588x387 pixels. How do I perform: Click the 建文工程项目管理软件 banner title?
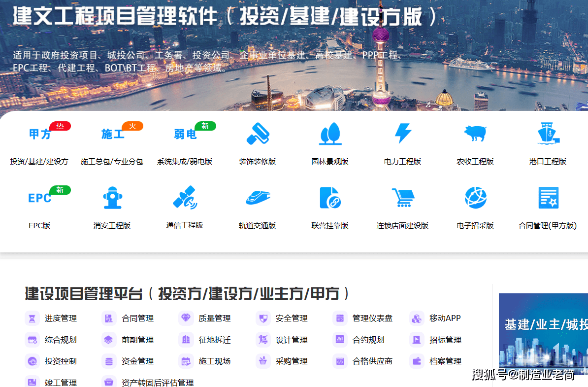pyautogui.click(x=225, y=17)
